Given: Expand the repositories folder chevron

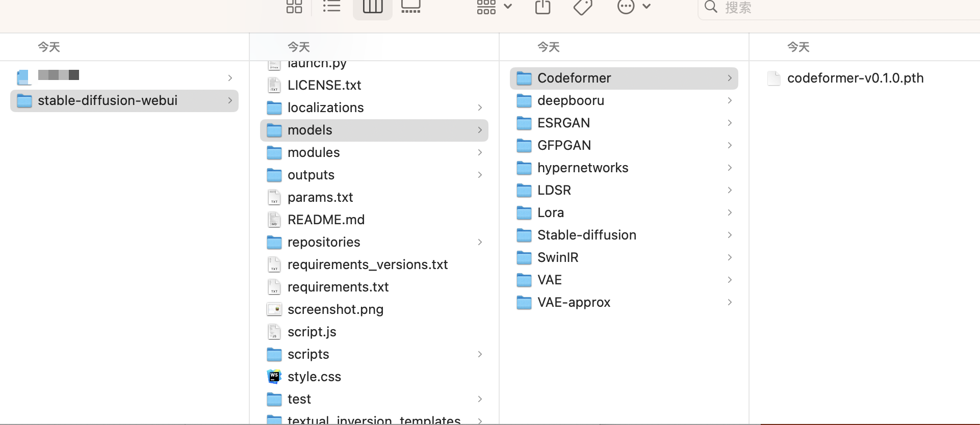Looking at the screenshot, I should [480, 242].
